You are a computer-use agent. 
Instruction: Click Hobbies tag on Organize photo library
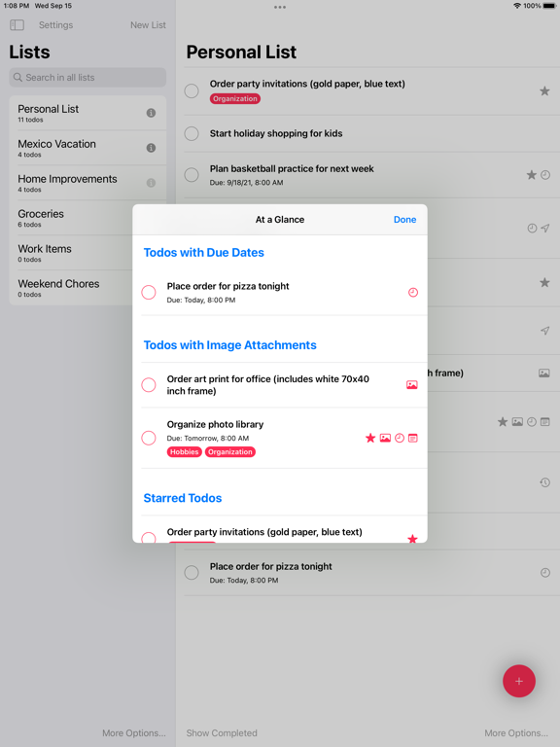185,452
